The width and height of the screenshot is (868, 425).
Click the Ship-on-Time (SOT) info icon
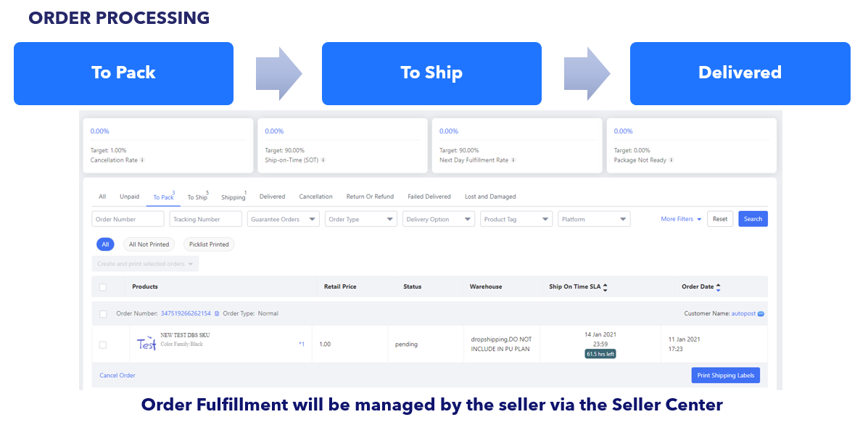[x=323, y=160]
